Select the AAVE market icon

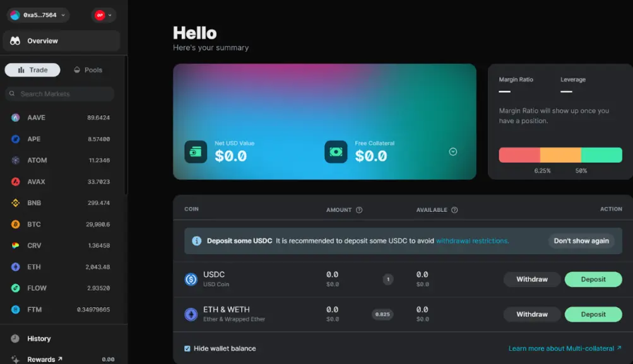(x=15, y=117)
